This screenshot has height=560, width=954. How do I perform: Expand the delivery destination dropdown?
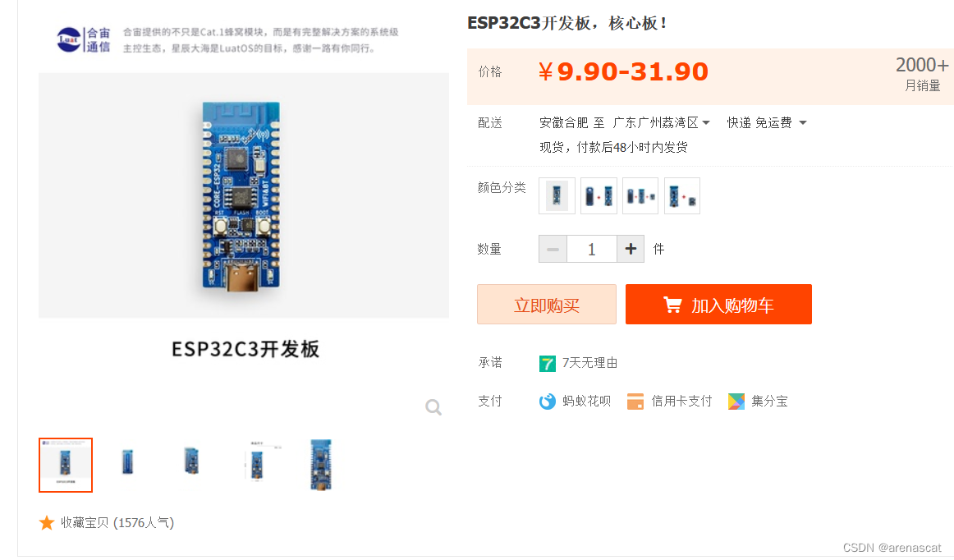[x=706, y=123]
